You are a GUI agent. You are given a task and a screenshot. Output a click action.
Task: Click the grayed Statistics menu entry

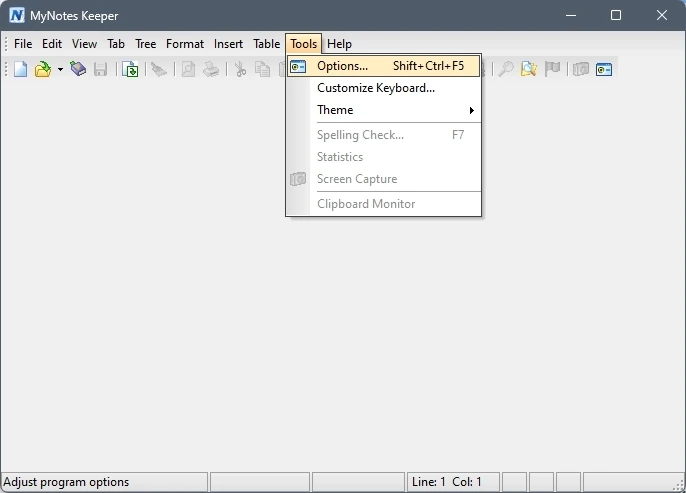[x=384, y=157]
